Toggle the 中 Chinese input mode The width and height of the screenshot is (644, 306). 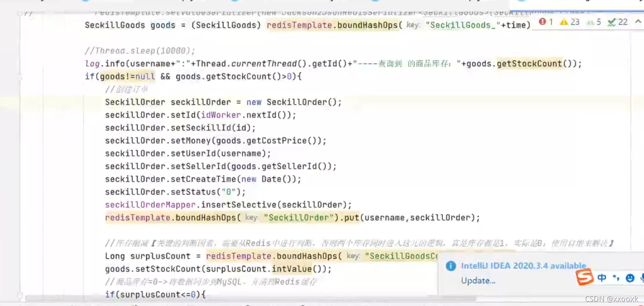602,278
